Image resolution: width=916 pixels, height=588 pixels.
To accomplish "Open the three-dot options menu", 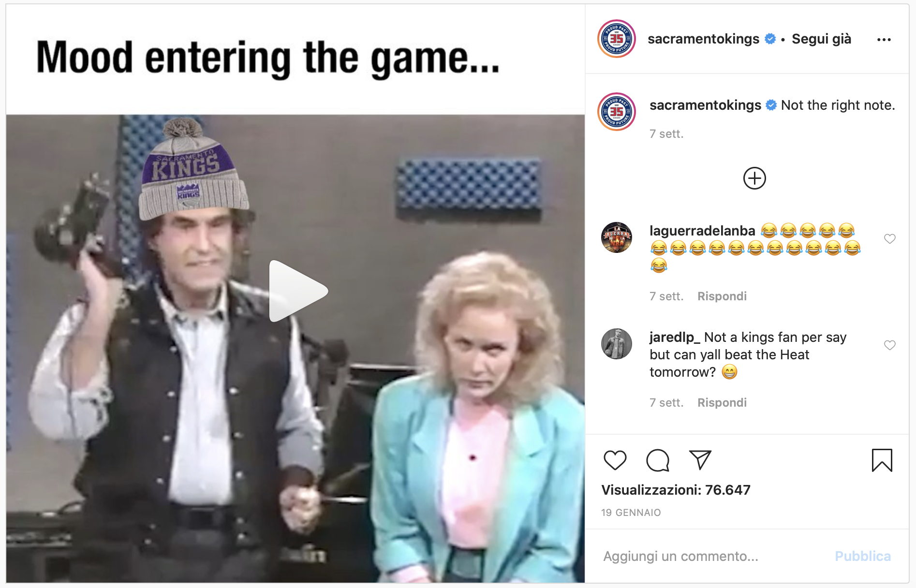I will coord(884,40).
